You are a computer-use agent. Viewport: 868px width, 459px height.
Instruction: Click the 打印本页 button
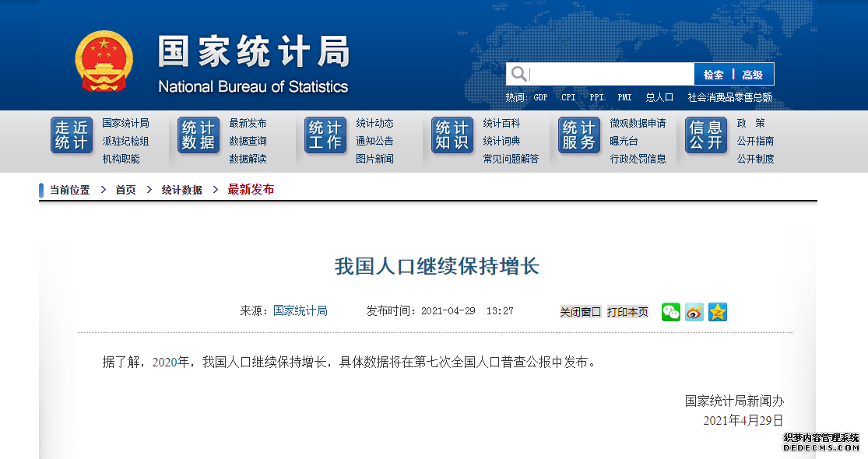[x=627, y=312]
